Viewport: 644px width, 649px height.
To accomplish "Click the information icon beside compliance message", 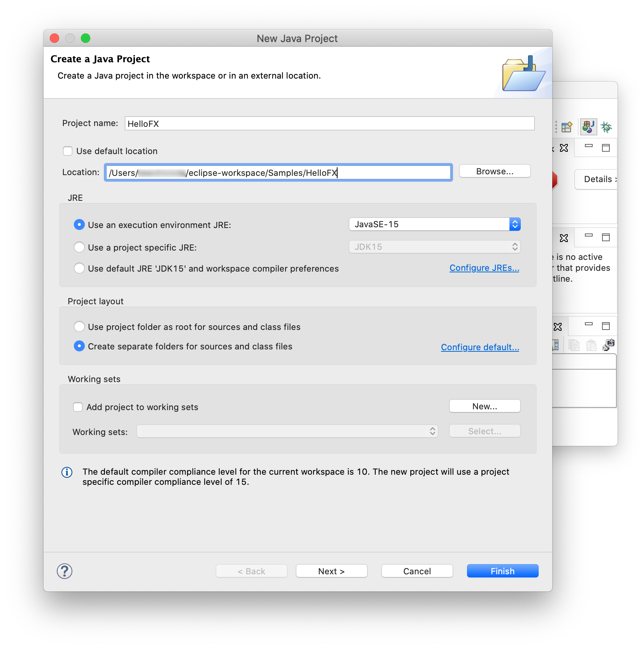I will point(67,472).
